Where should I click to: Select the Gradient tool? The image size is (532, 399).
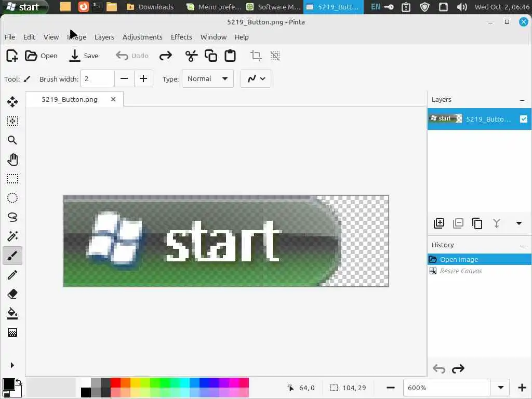click(x=12, y=332)
